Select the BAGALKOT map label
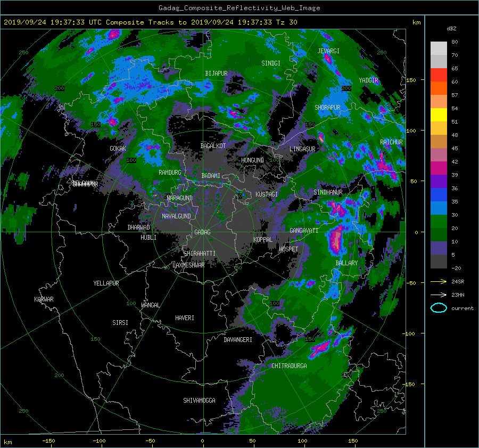Image resolution: width=479 pixels, height=448 pixels. [213, 146]
